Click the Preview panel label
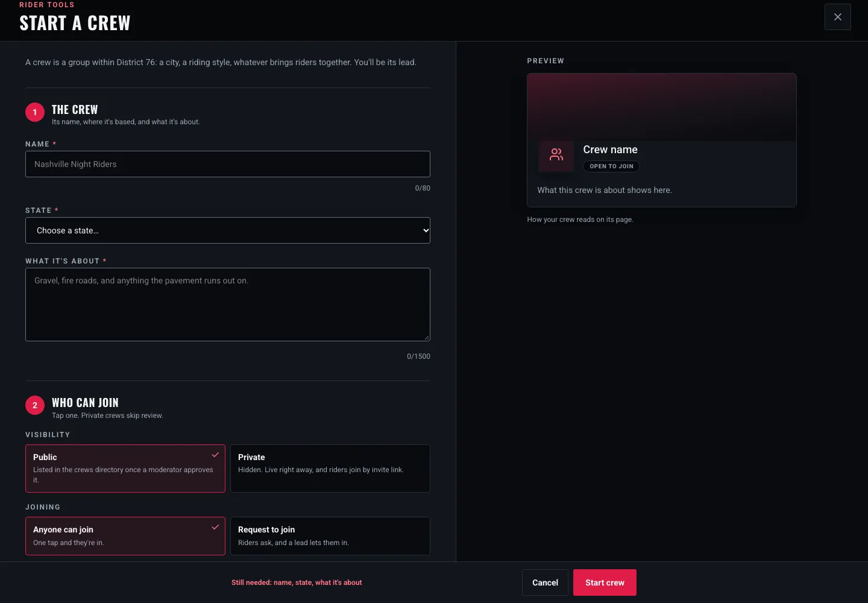Screen dimensions: 868x603 pyautogui.click(x=546, y=61)
